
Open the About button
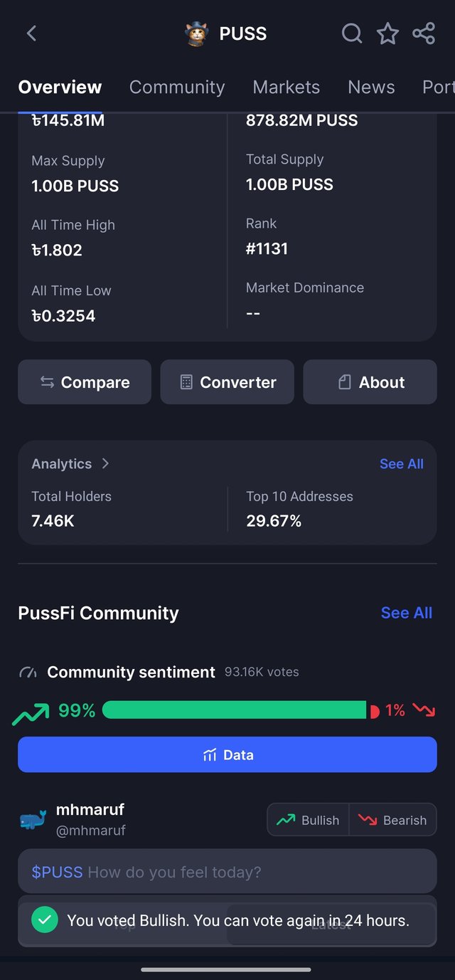coord(370,382)
